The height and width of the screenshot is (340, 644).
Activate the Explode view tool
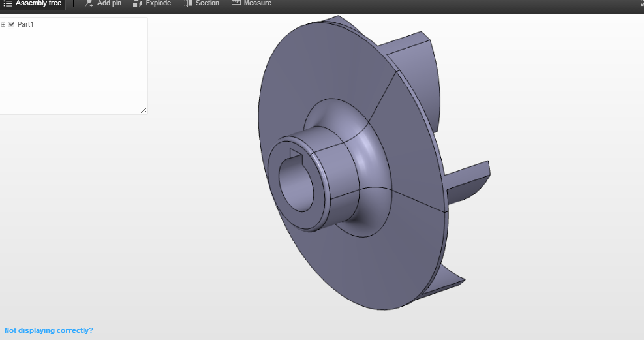pos(152,3)
